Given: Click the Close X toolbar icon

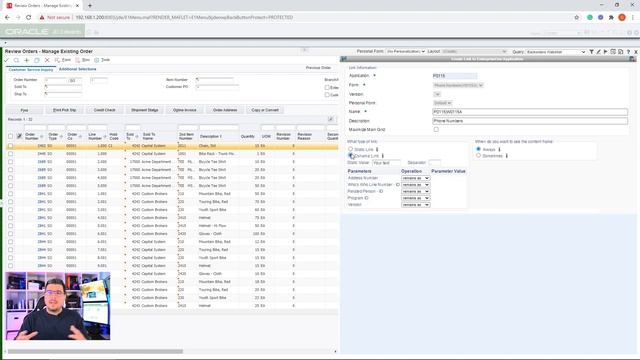Looking at the screenshot, I should (x=47, y=60).
